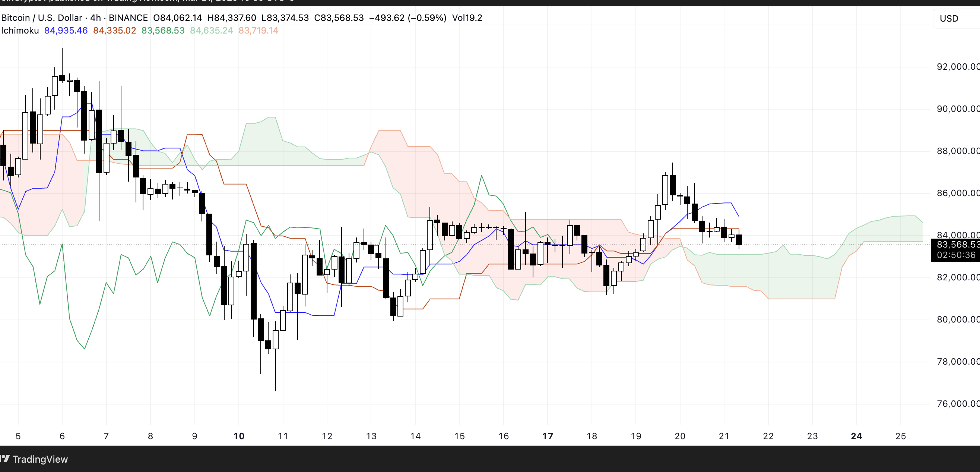Screen dimensions: 980x472
Task: Click the high price H84,337.60
Action: [232, 18]
